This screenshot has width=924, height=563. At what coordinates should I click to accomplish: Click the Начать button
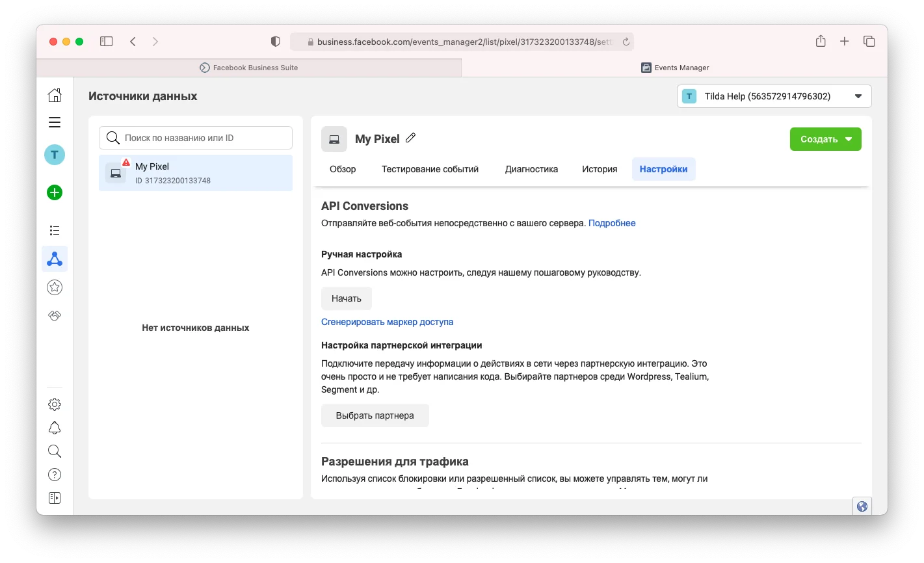coord(346,298)
